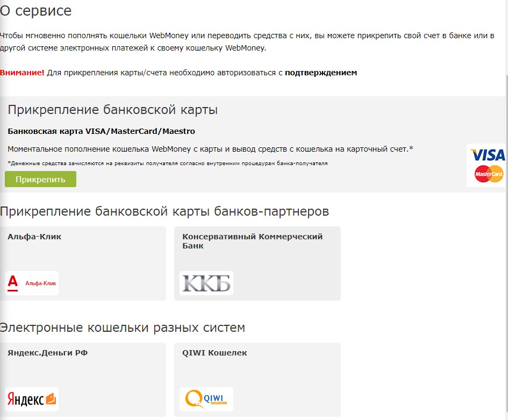Open the Альфа-Клик partner bank title
This screenshot has height=420, width=508.
point(34,237)
